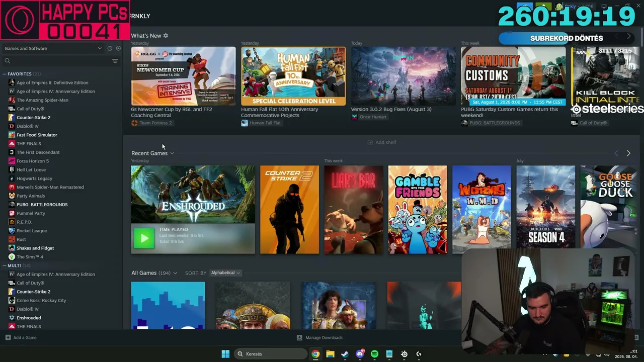This screenshot has width=644, height=362.
Task: Open Google Chrome from the taskbar
Action: tap(315, 354)
